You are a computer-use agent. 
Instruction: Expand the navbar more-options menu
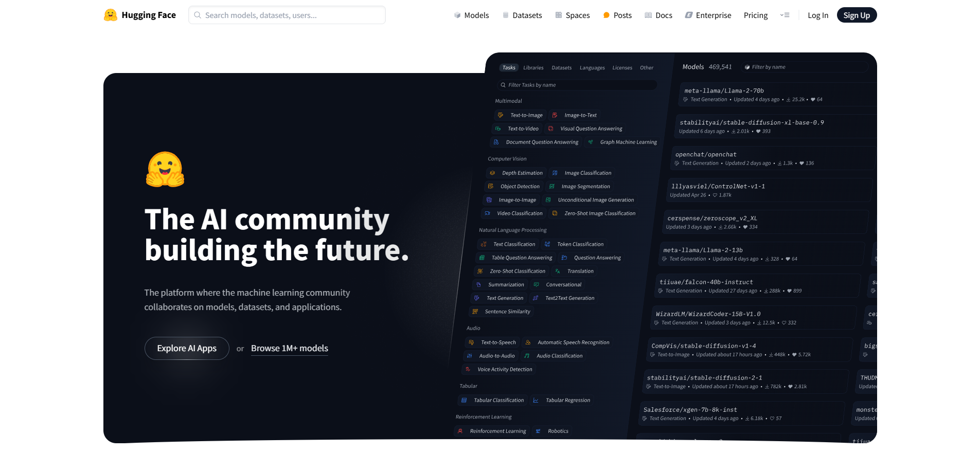coord(785,15)
